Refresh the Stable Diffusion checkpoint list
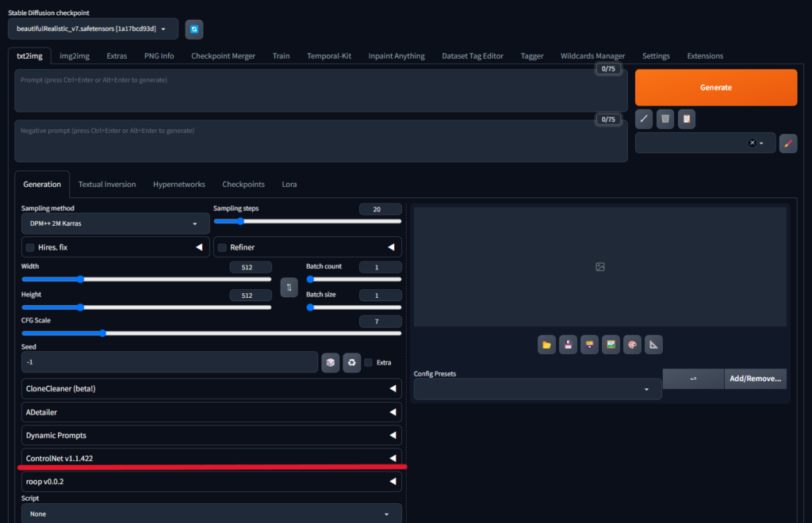 click(x=194, y=29)
